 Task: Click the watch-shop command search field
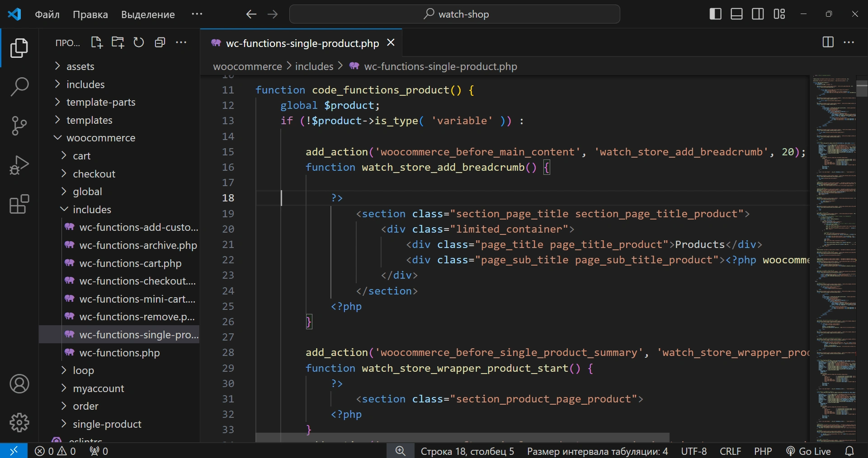454,14
